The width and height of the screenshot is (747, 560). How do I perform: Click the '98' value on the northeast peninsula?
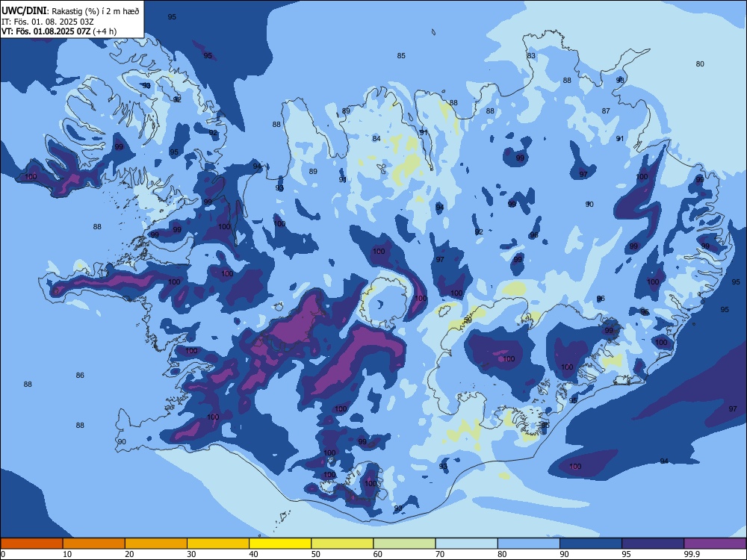620,80
